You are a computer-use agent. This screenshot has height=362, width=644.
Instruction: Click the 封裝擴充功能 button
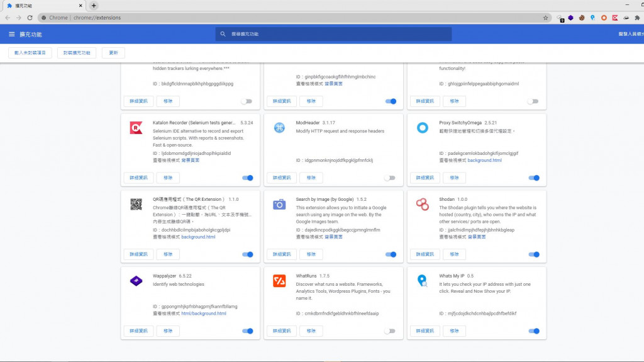77,53
